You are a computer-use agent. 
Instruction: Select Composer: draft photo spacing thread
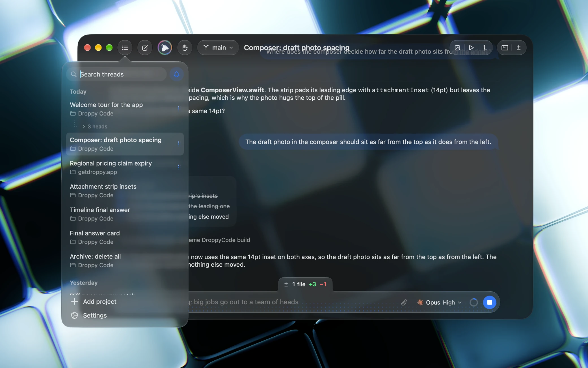125,144
